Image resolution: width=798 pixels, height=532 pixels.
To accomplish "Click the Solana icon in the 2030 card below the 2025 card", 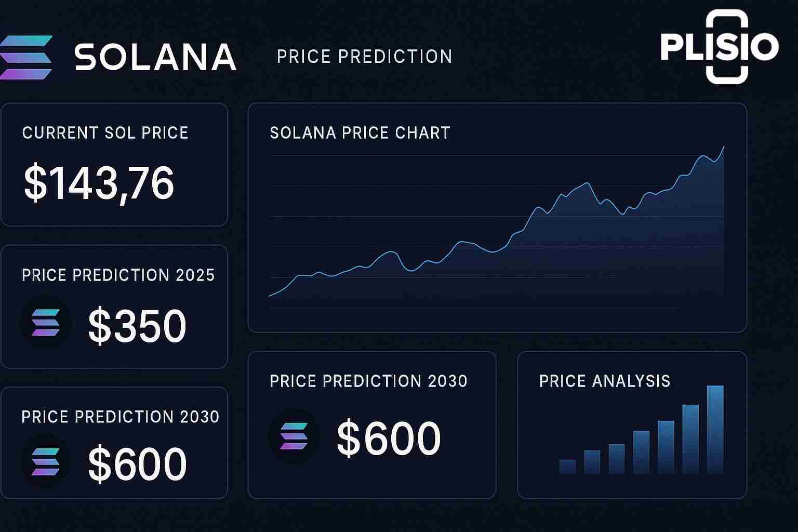I will [46, 462].
